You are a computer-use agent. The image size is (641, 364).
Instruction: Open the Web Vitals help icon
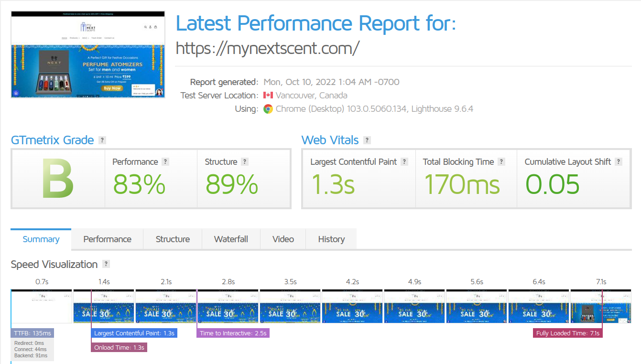367,140
